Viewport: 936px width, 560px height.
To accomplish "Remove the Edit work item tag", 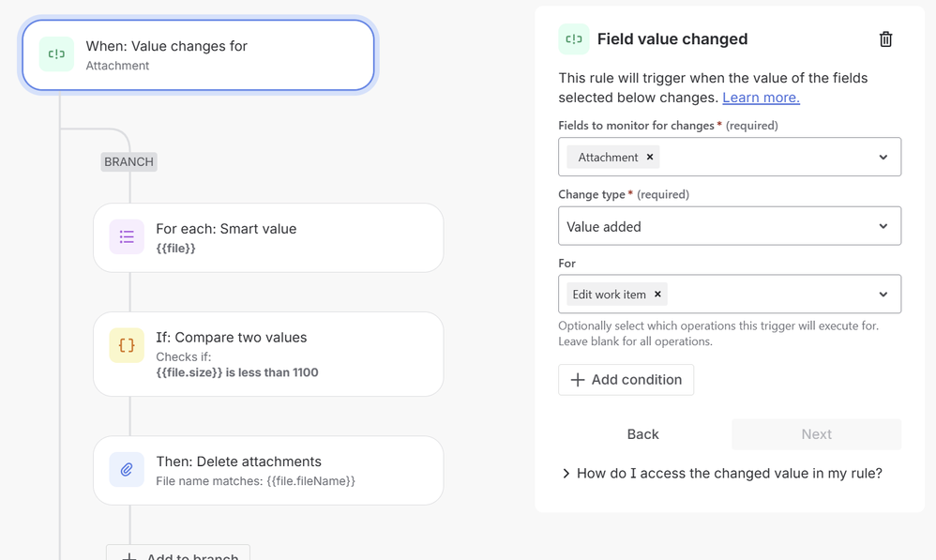I will pyautogui.click(x=658, y=295).
